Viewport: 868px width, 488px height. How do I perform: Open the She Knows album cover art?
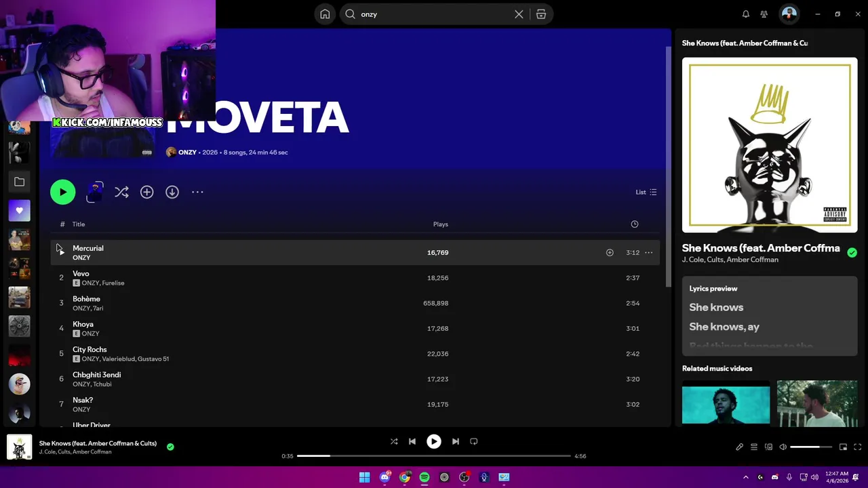click(x=770, y=145)
